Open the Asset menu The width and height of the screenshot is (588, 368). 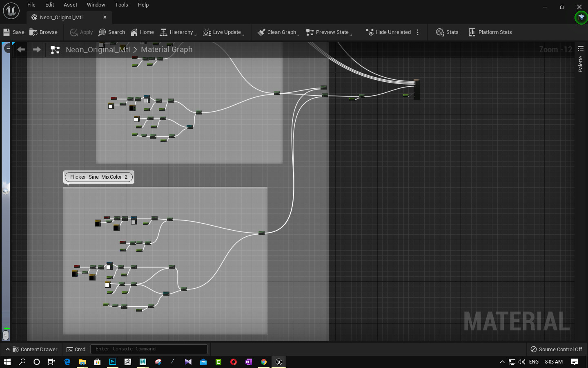[71, 5]
